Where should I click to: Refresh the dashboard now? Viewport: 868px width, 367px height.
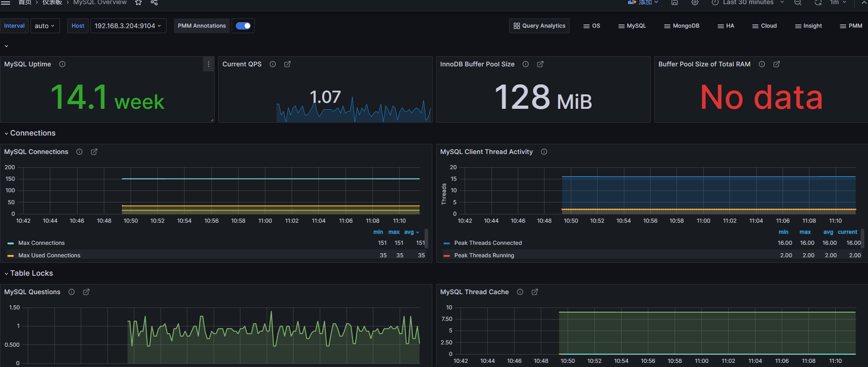tap(818, 2)
